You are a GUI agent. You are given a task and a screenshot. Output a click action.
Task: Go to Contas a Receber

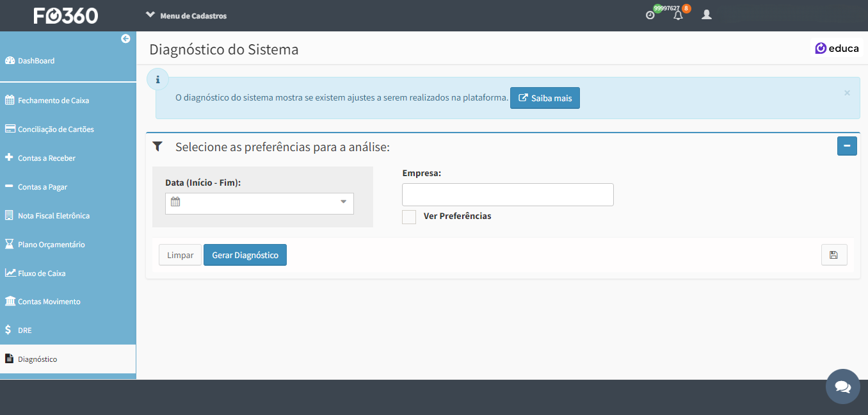[x=46, y=158]
